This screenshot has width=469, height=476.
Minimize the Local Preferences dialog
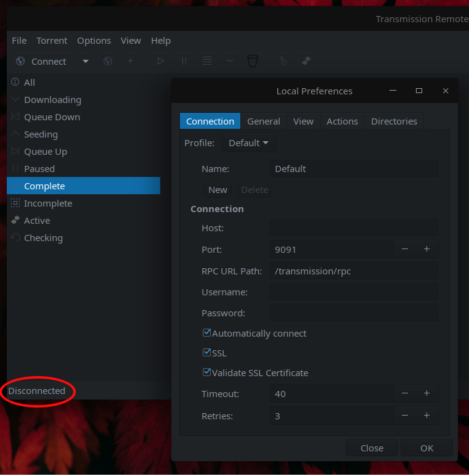(393, 91)
